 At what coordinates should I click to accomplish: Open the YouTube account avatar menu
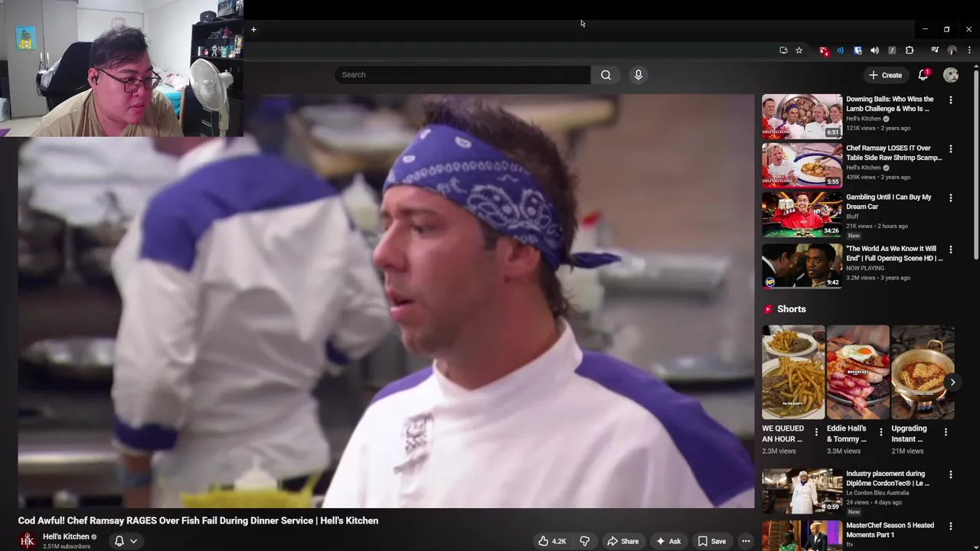point(951,75)
